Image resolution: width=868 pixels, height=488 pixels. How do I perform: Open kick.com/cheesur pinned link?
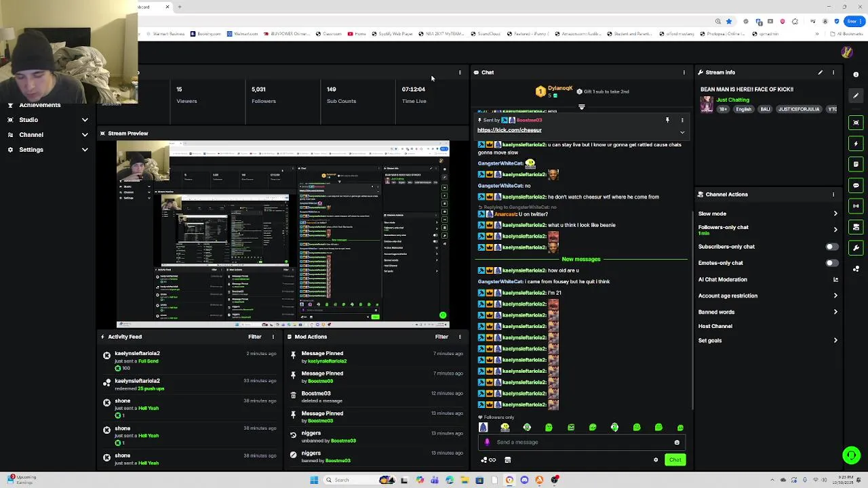[x=509, y=130]
